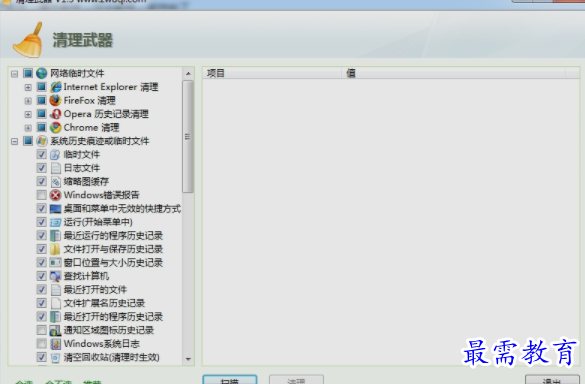Click the 最近打开的文件 page icon
585x384 pixels.
(x=55, y=290)
